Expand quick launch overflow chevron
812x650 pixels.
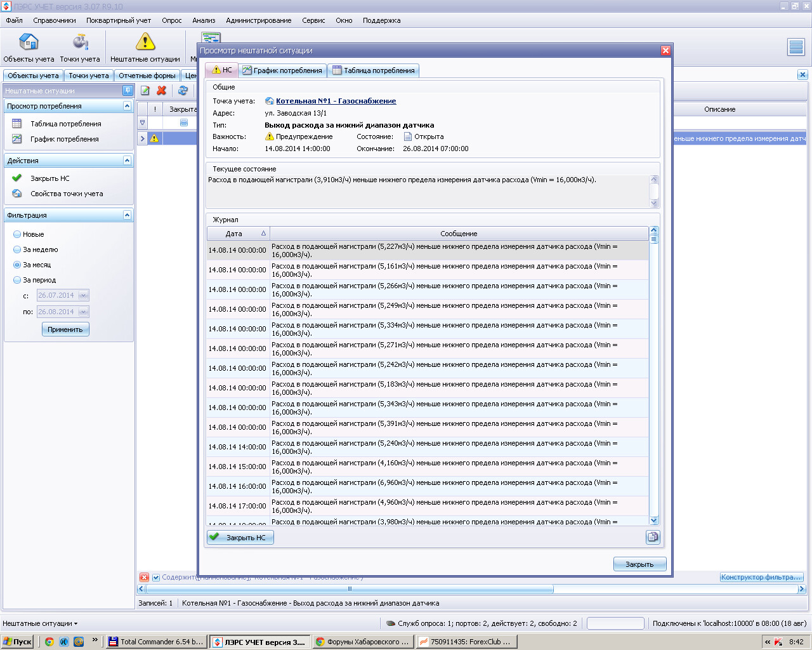click(95, 640)
